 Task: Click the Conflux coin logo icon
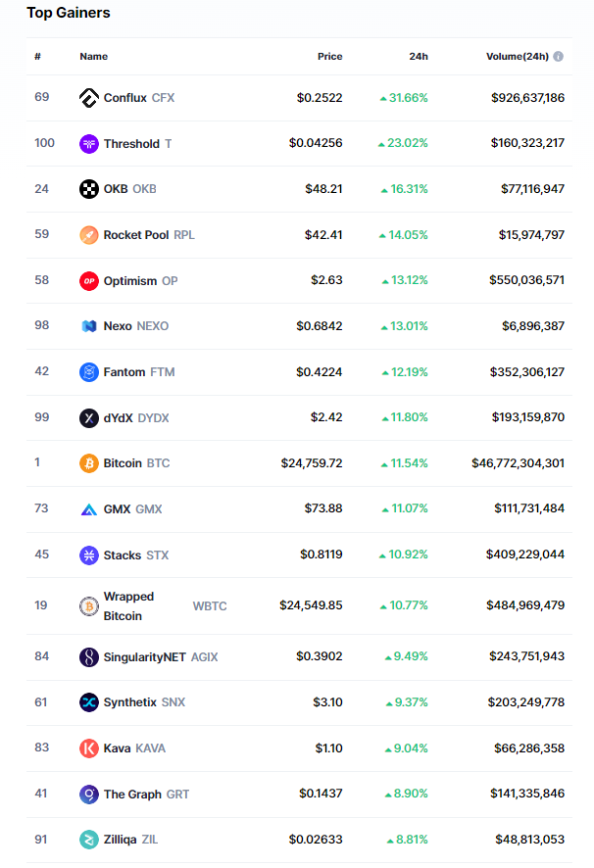point(89,98)
